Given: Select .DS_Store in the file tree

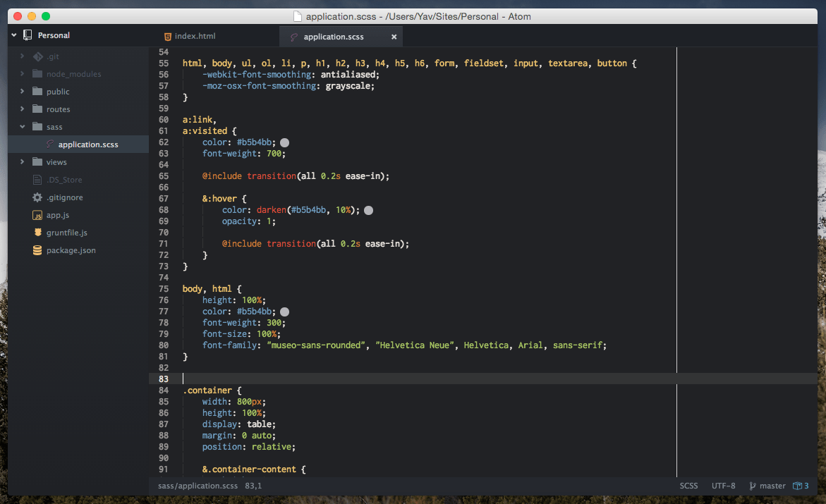Looking at the screenshot, I should tap(64, 180).
